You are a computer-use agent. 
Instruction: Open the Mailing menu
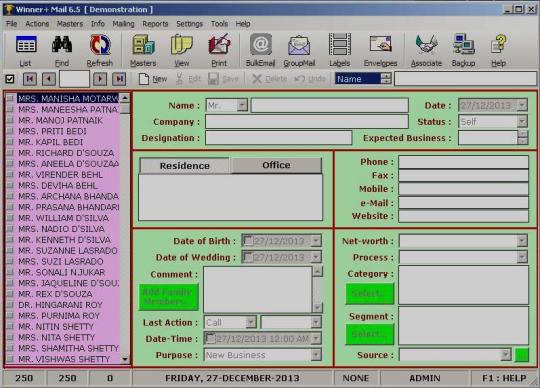coord(123,24)
